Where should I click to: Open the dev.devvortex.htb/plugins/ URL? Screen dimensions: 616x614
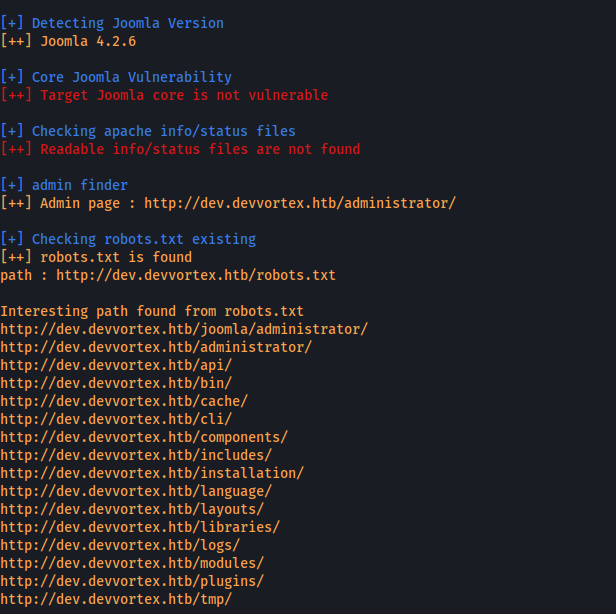pos(132,581)
